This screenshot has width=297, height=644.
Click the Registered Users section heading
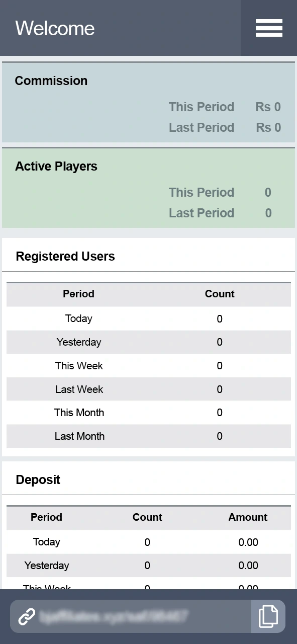coord(64,256)
